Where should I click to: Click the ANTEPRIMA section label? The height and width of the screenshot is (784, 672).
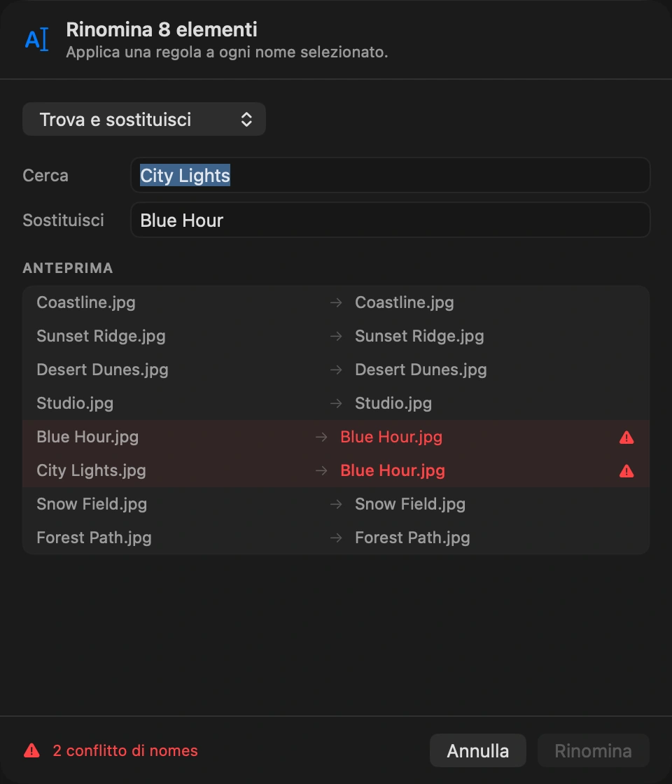pos(68,268)
